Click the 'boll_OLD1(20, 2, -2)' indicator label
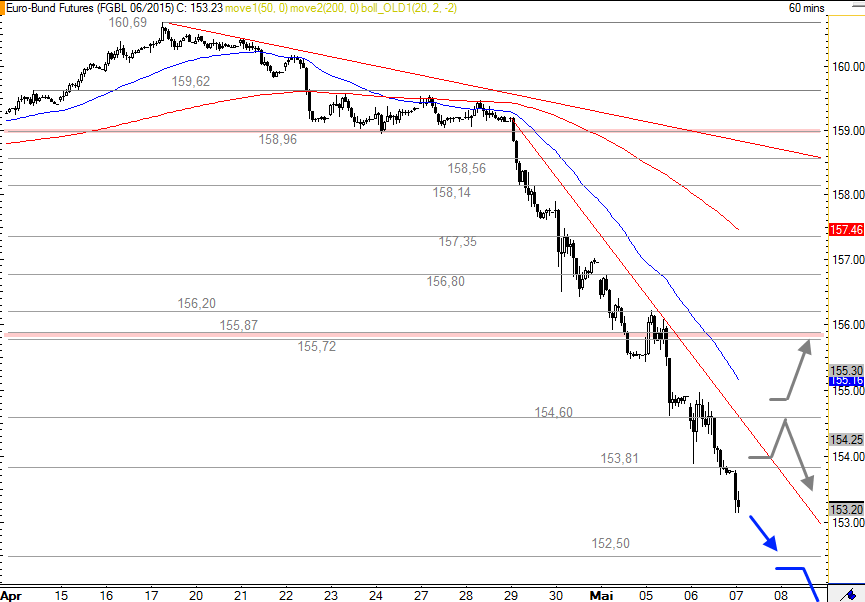The image size is (865, 602). tap(409, 8)
